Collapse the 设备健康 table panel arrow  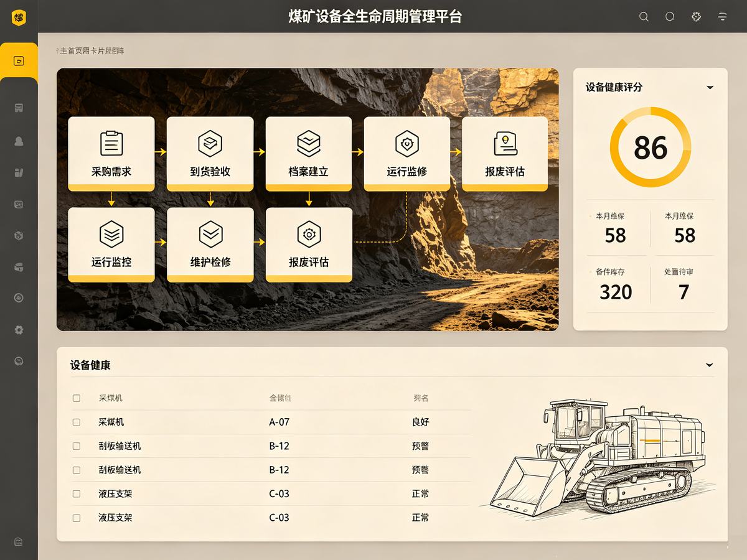point(709,365)
